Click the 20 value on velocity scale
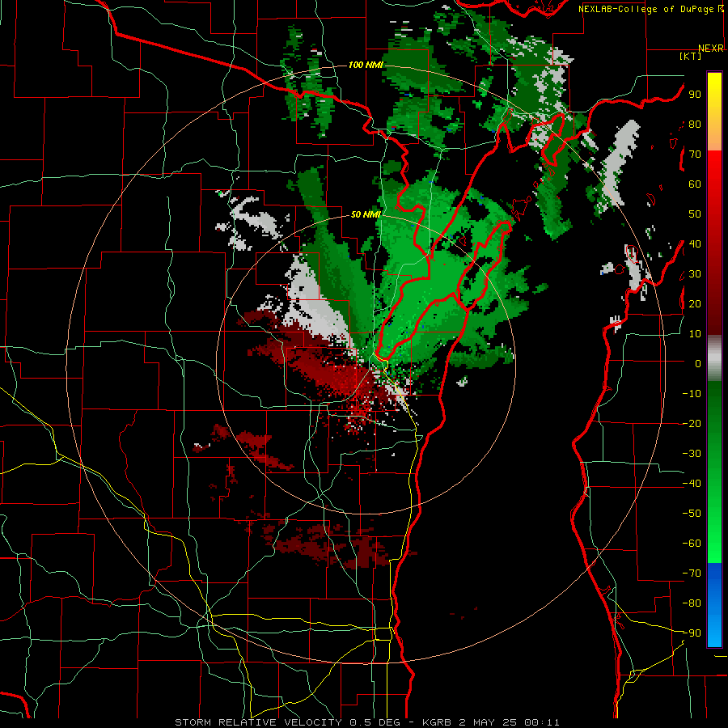The height and width of the screenshot is (728, 728). coord(695,303)
